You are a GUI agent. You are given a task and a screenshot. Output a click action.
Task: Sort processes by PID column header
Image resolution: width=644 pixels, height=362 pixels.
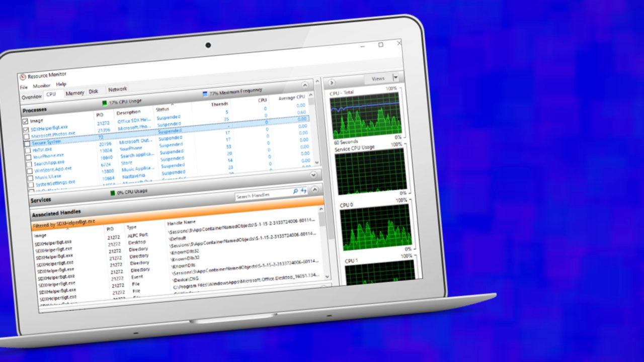coord(100,115)
